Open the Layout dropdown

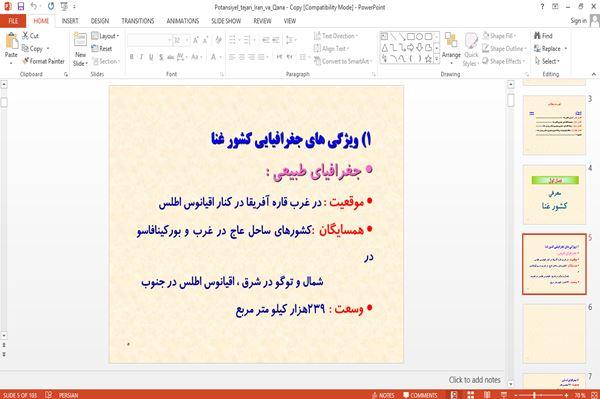pos(105,36)
